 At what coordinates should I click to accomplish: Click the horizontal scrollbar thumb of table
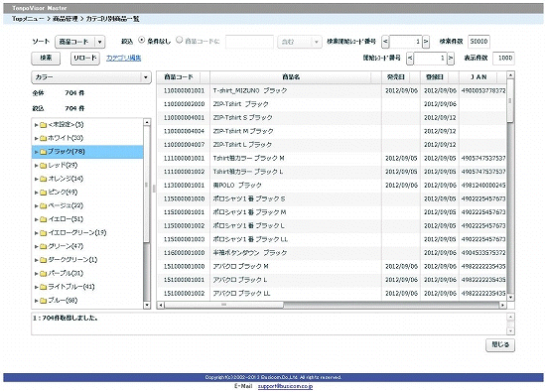(223, 305)
